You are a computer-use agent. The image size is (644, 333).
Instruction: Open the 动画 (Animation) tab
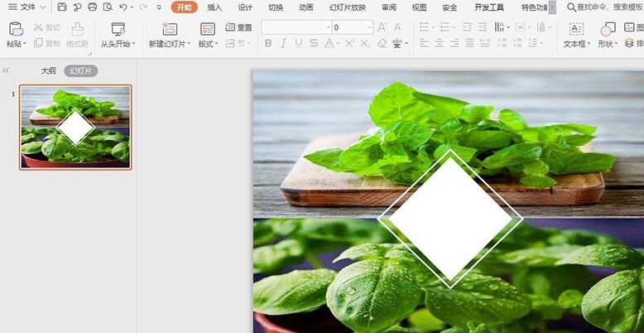pos(306,7)
